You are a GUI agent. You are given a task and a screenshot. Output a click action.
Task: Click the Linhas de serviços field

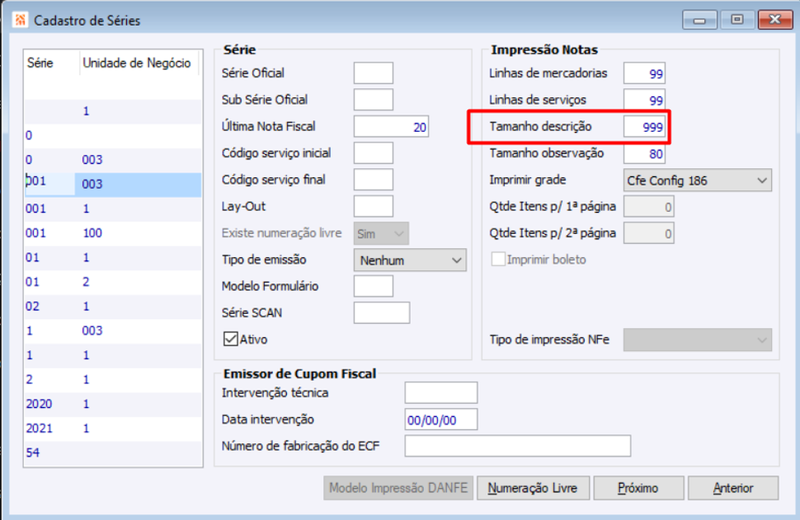644,100
